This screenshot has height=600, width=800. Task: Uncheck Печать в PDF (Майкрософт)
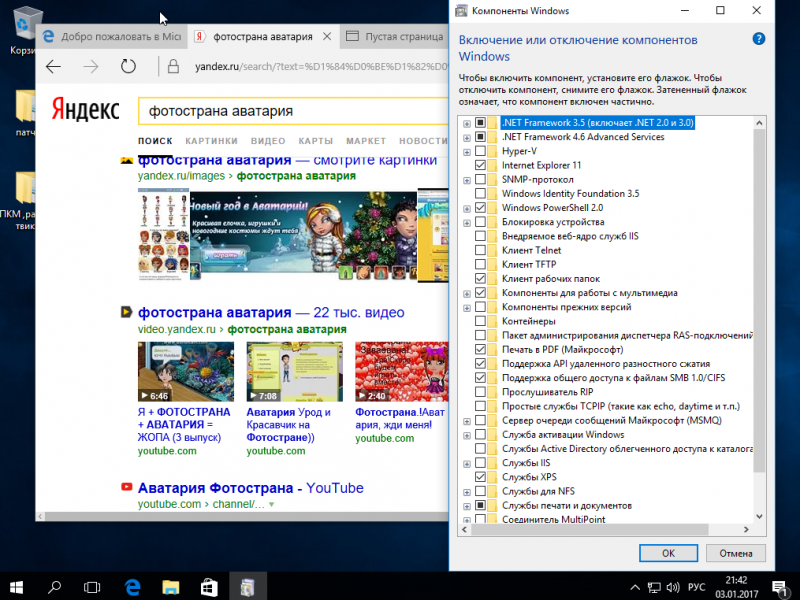480,349
